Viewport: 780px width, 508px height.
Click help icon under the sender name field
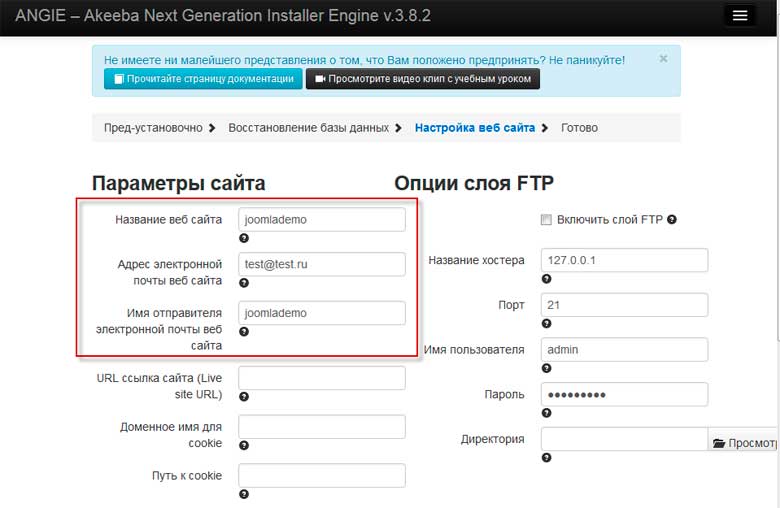(x=244, y=332)
